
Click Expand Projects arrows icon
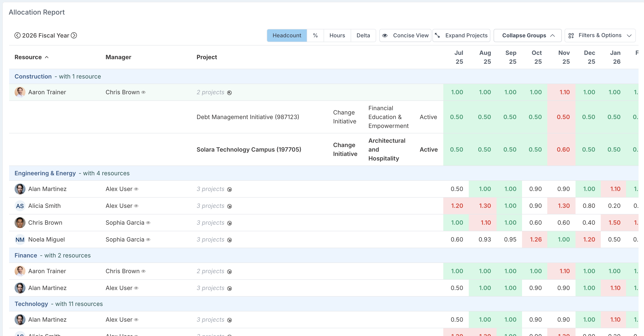point(437,36)
